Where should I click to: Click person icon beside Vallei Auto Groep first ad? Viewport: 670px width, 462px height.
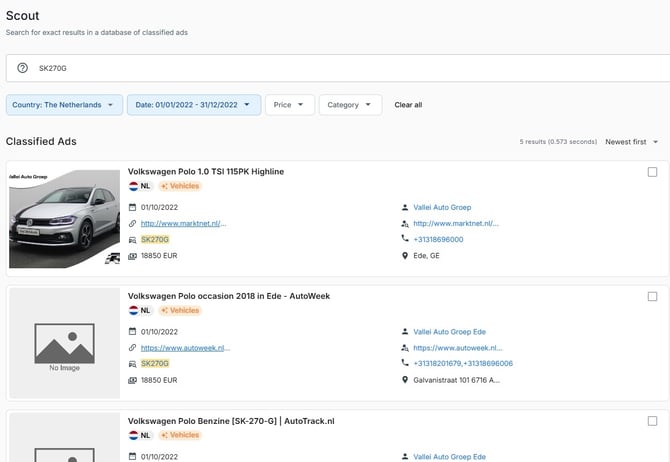(405, 207)
